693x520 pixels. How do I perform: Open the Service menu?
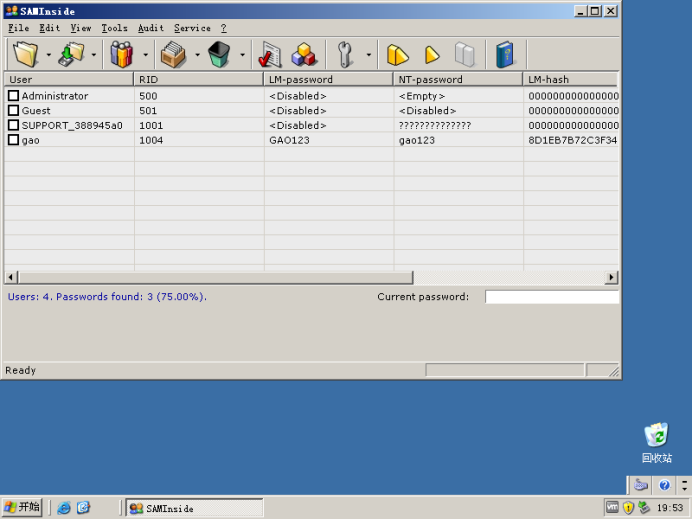[191, 28]
